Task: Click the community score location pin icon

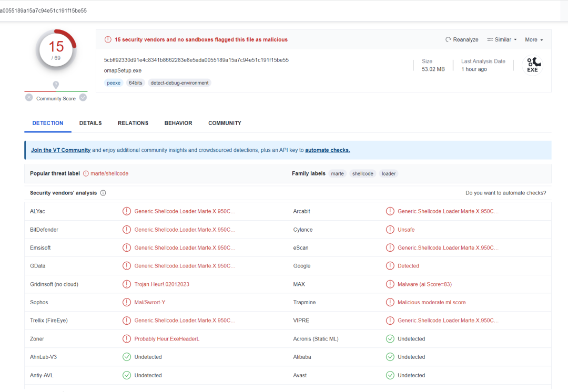Action: (56, 85)
